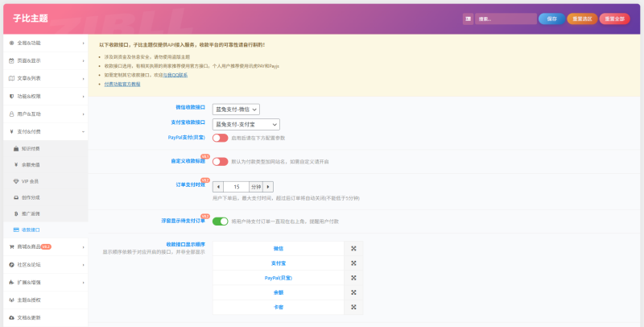Click the 订单支付时效 minutes value field
The image size is (644, 327).
[x=236, y=187]
